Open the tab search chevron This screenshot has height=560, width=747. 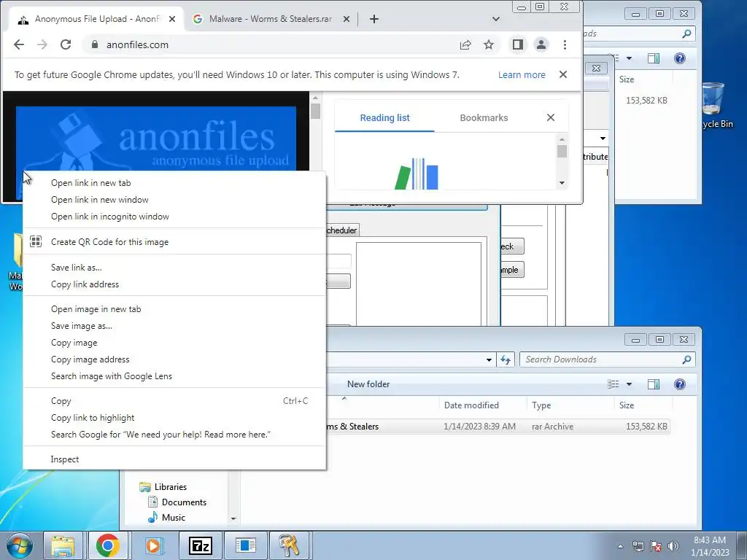click(x=496, y=19)
